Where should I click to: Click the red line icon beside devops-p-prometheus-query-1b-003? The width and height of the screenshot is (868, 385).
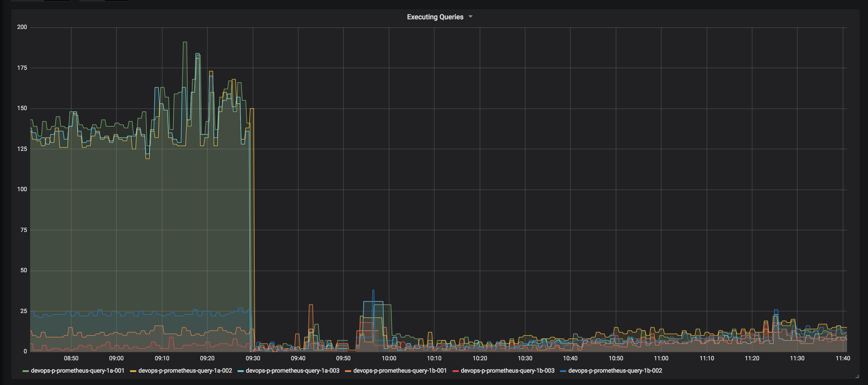pyautogui.click(x=456, y=371)
